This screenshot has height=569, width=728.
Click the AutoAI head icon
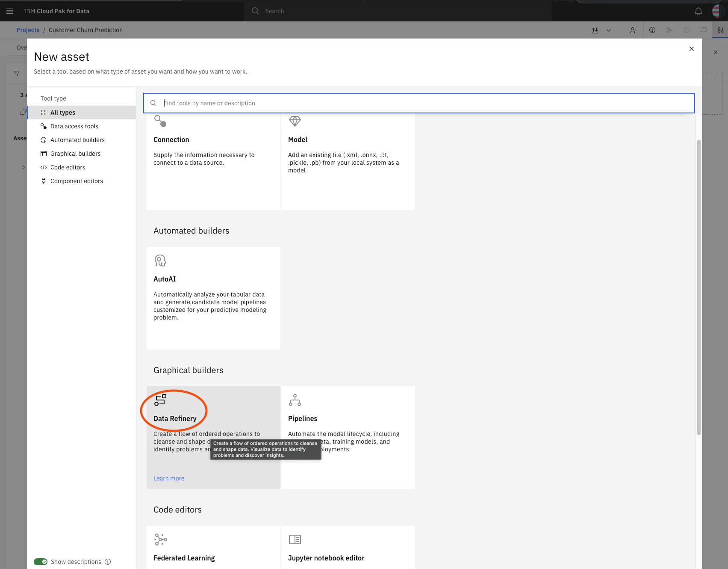tap(160, 261)
